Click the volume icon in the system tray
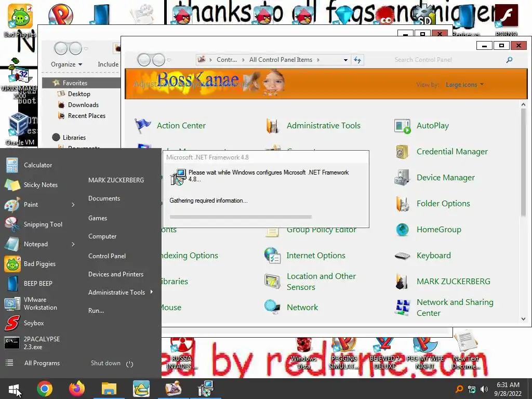The width and height of the screenshot is (532, 399). [484, 389]
